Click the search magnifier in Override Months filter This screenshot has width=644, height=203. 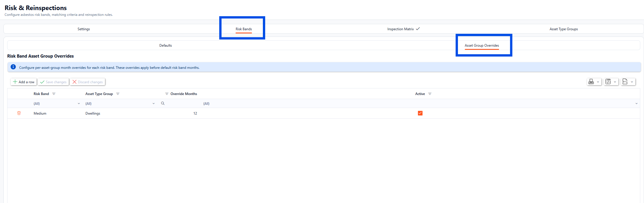[x=163, y=103]
